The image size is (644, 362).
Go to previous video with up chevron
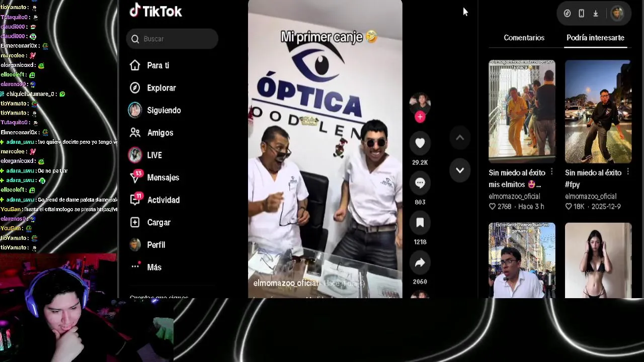click(x=460, y=138)
